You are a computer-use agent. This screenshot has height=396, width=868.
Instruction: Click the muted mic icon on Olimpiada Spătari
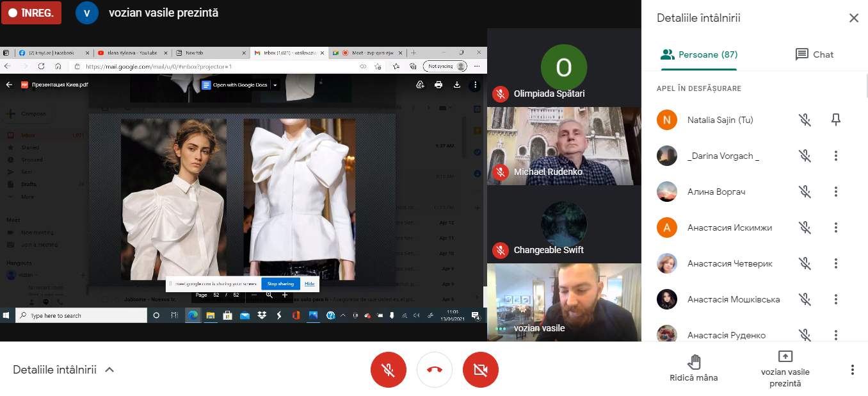[501, 94]
